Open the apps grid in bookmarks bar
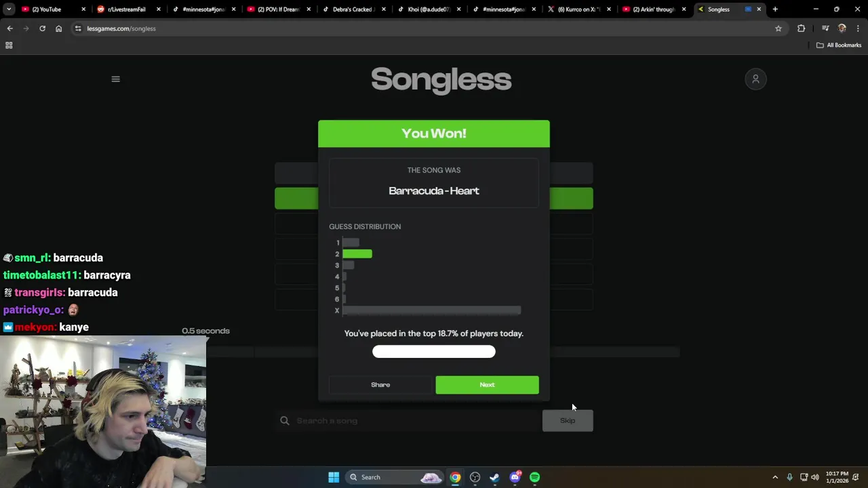 [x=9, y=45]
